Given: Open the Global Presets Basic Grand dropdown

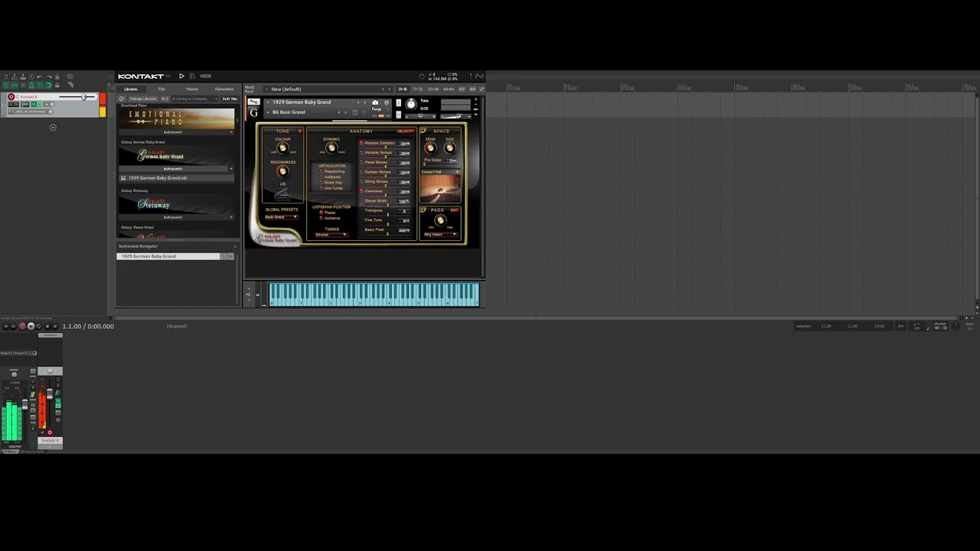Looking at the screenshot, I should [x=281, y=217].
